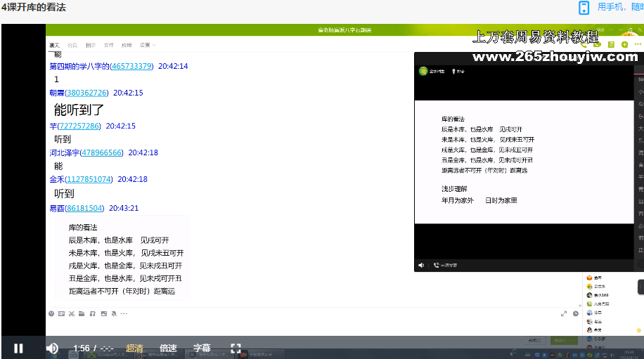Switch to the 文件 tab
644x359 pixels.
(x=109, y=45)
